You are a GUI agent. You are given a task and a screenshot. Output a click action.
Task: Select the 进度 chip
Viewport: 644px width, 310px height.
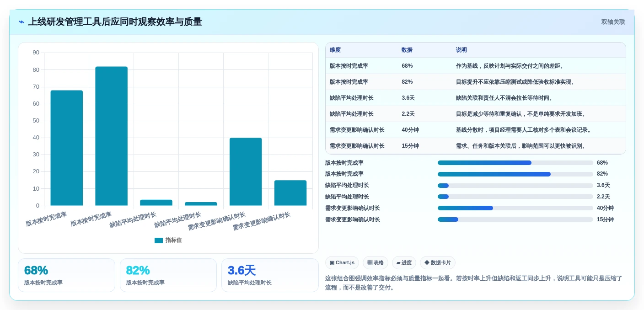point(404,262)
